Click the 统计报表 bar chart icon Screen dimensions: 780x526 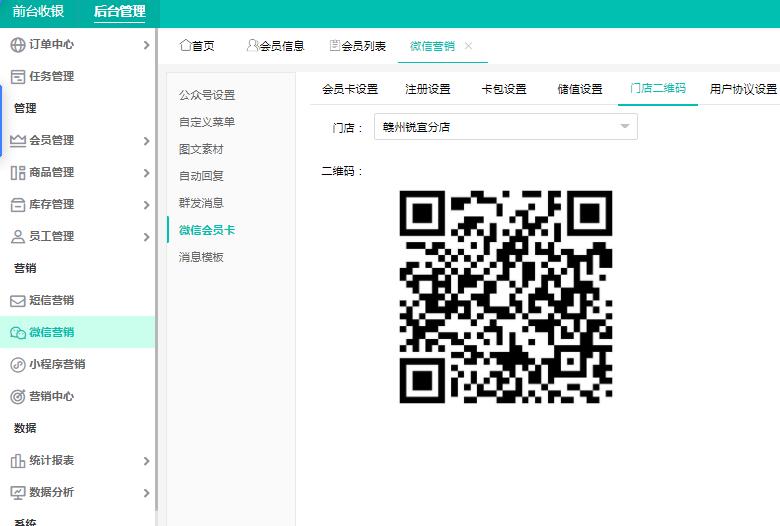[18, 461]
